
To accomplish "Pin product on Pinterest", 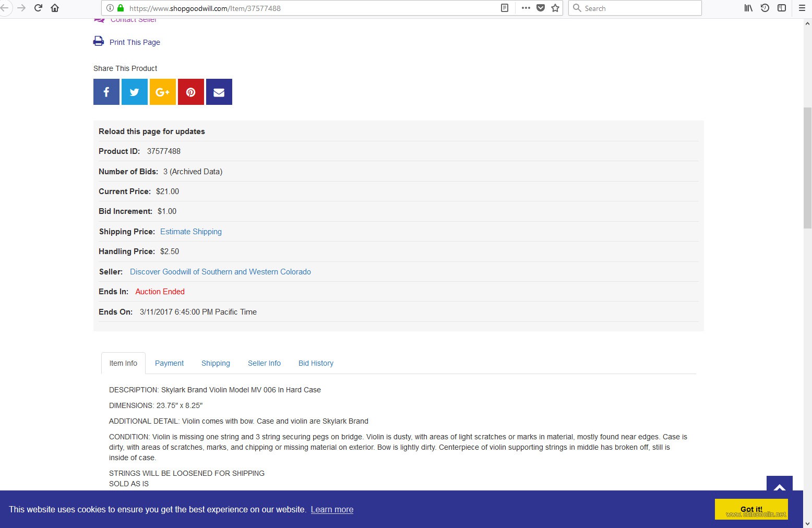I will click(x=191, y=92).
